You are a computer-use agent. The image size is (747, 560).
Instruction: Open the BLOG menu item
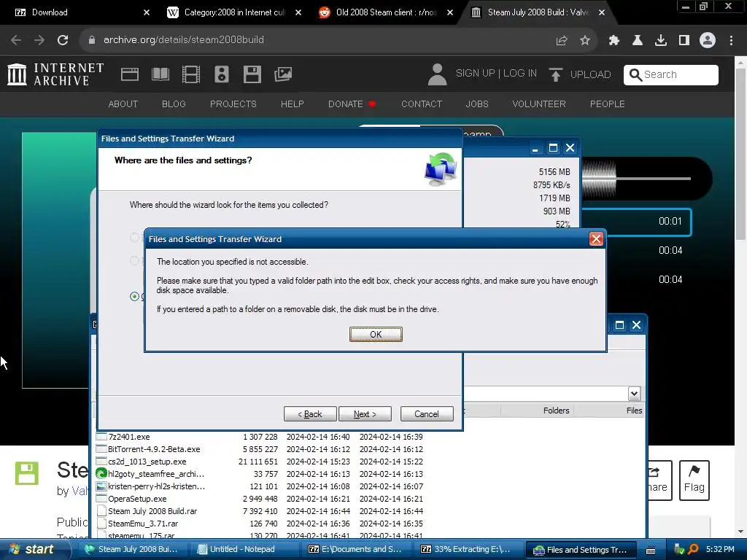[x=174, y=104]
